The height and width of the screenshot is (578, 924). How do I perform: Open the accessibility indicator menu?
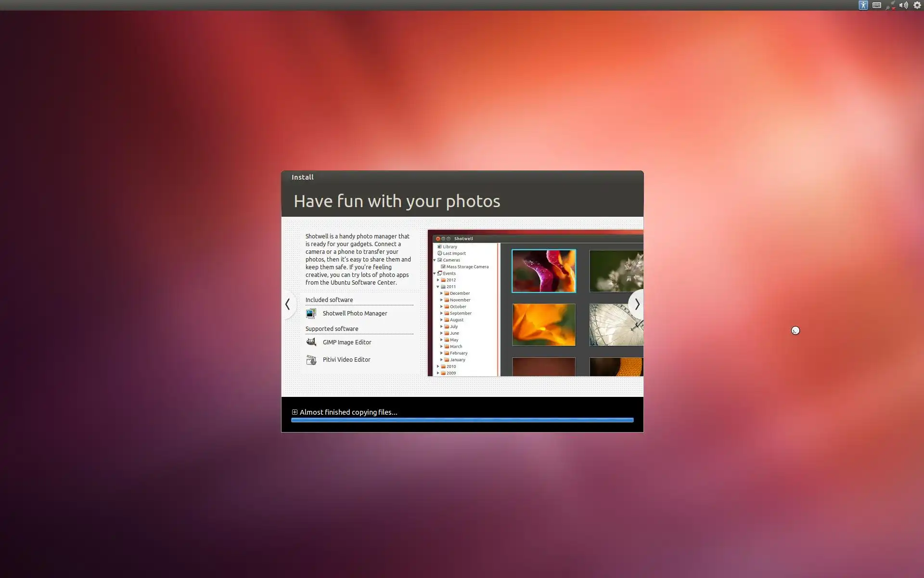(x=863, y=5)
